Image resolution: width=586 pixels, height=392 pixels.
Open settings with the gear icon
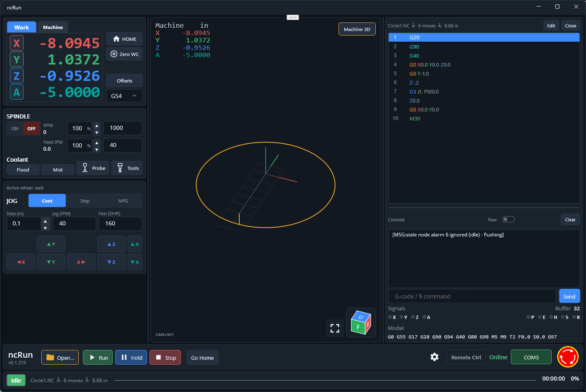click(x=434, y=357)
